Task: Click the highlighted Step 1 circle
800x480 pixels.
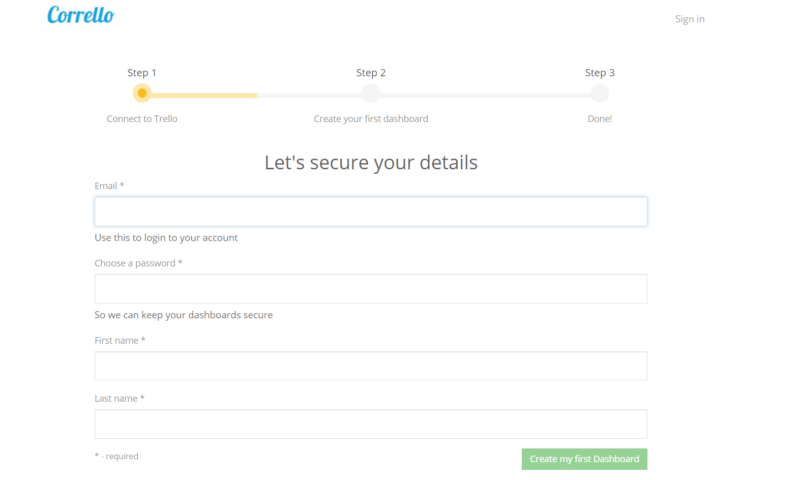Action: click(142, 93)
